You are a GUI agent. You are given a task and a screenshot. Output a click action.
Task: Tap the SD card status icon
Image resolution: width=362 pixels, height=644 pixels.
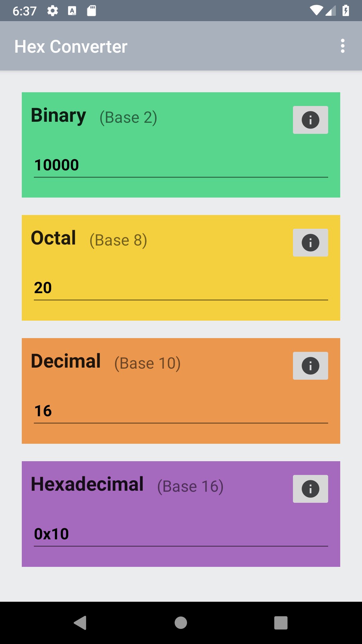[92, 11]
